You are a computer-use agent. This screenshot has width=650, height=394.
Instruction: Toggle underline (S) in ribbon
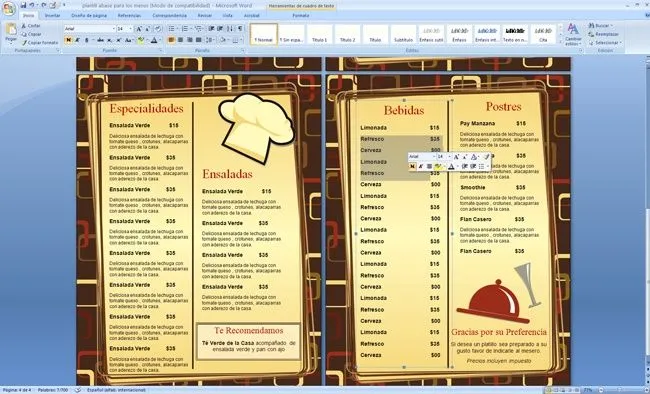coord(87,40)
